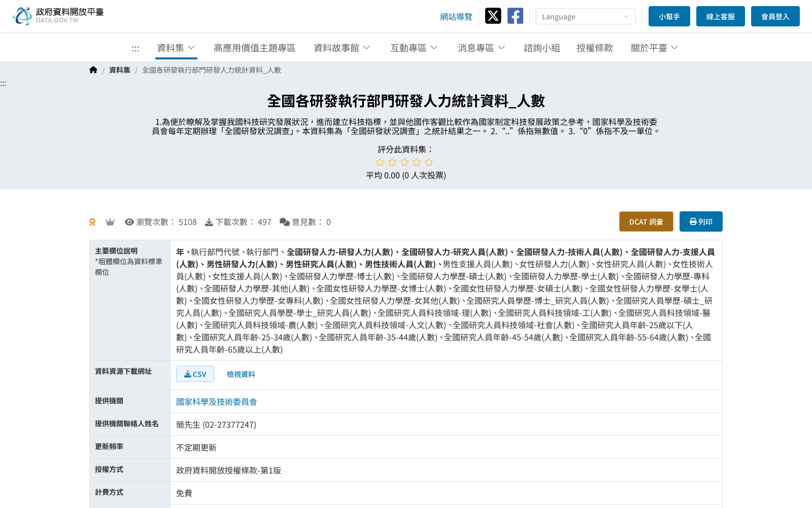This screenshot has height=508, width=812.
Task: Expand the 消息專區 menu
Action: (481, 48)
